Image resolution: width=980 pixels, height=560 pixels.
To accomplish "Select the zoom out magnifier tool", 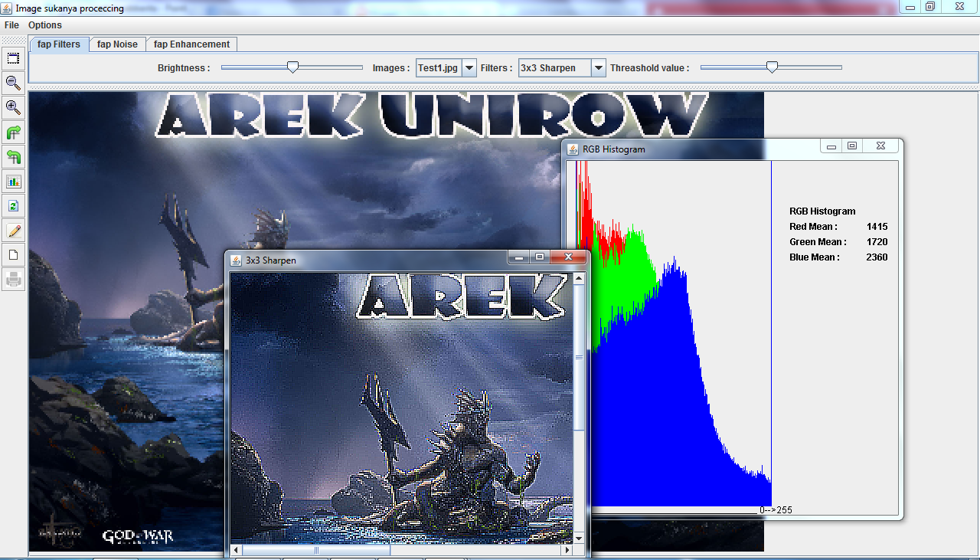I will point(12,84).
